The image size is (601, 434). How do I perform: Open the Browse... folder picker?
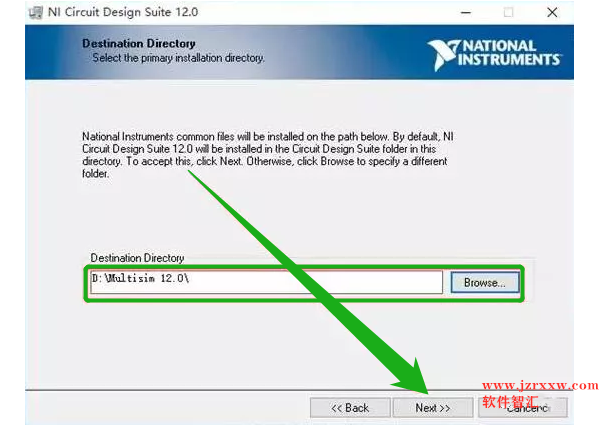(x=485, y=283)
